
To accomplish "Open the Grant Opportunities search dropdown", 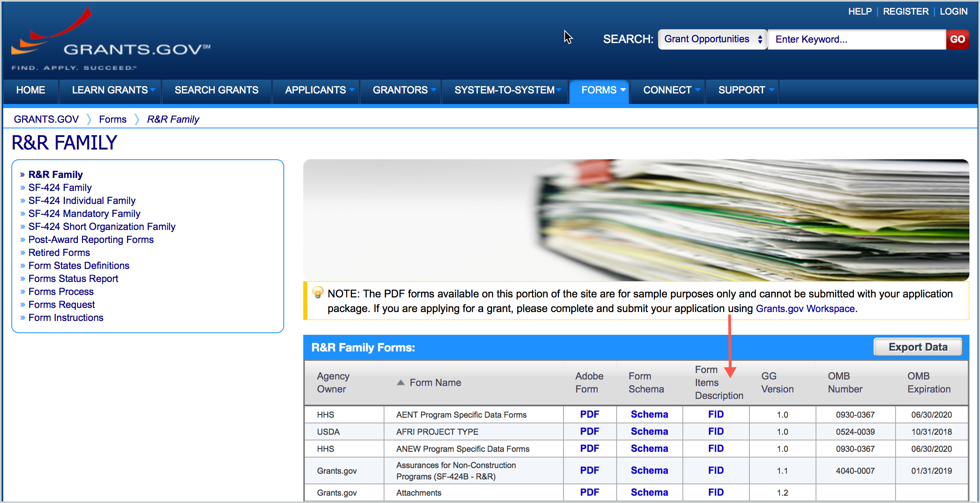I will pyautogui.click(x=712, y=39).
